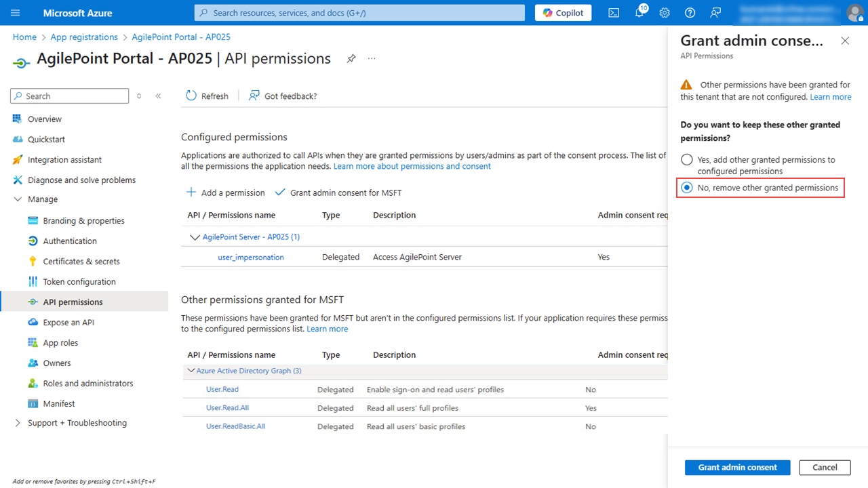Open the feedback icon in top bar
The image size is (868, 488).
point(715,13)
